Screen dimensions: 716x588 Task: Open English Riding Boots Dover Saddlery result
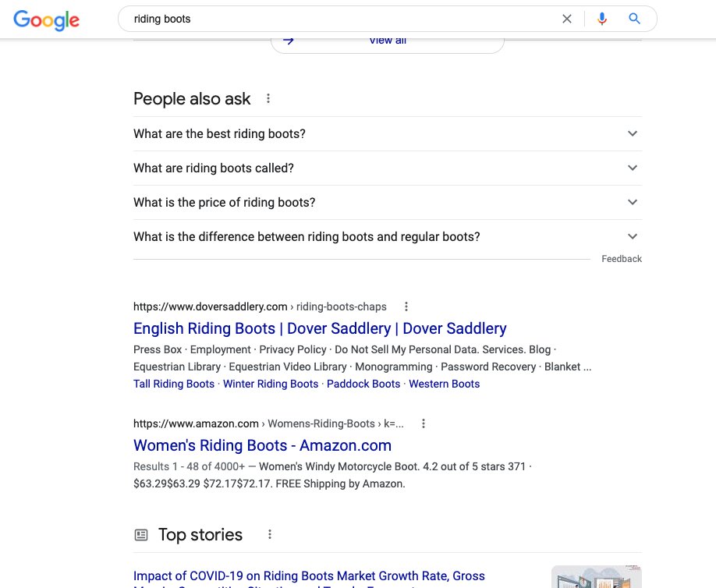click(320, 328)
